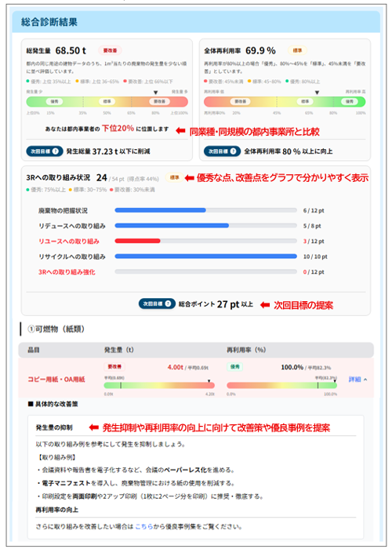Screen dimensions: 392x549
Task: Click the 再利用率の向上 subheading
Action: coord(57,510)
